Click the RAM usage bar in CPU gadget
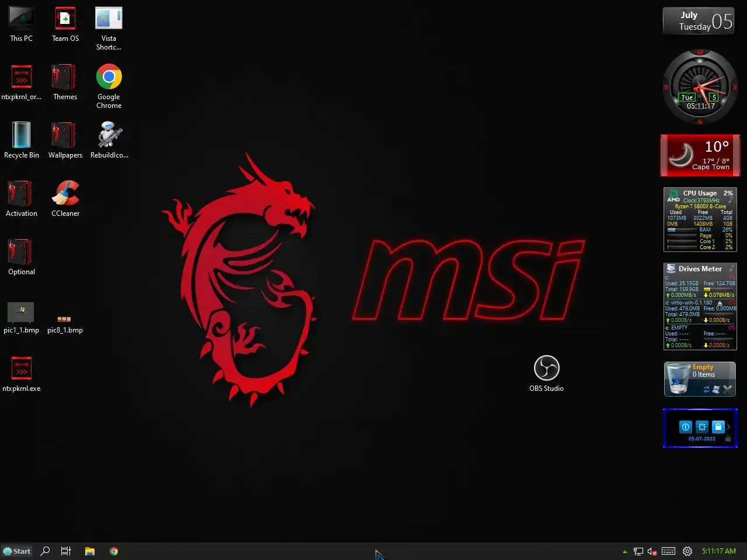 pos(682,230)
